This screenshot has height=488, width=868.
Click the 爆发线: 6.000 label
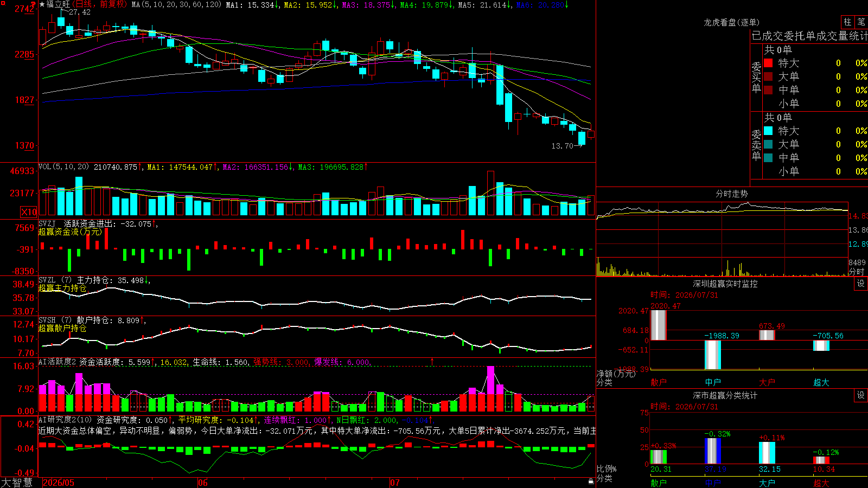click(342, 362)
